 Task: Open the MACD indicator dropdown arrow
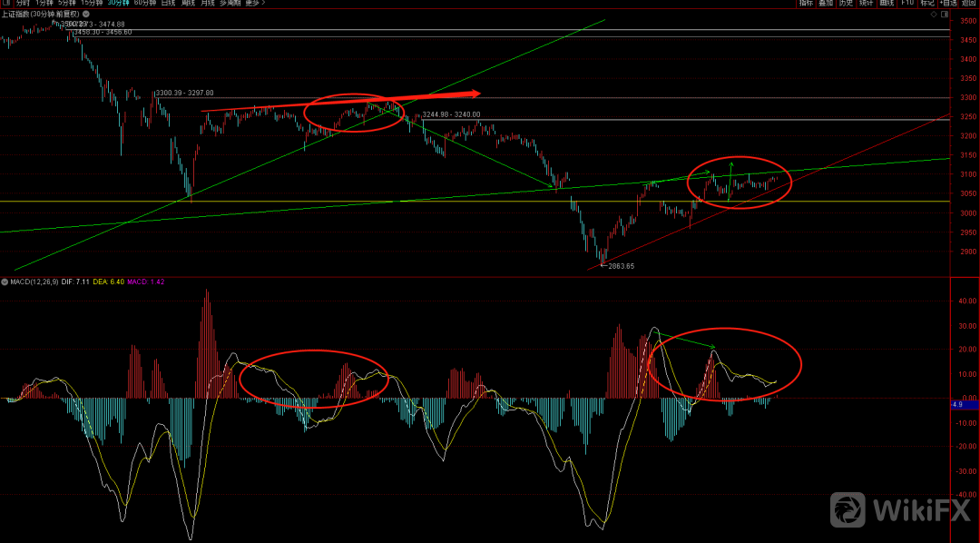[5, 283]
